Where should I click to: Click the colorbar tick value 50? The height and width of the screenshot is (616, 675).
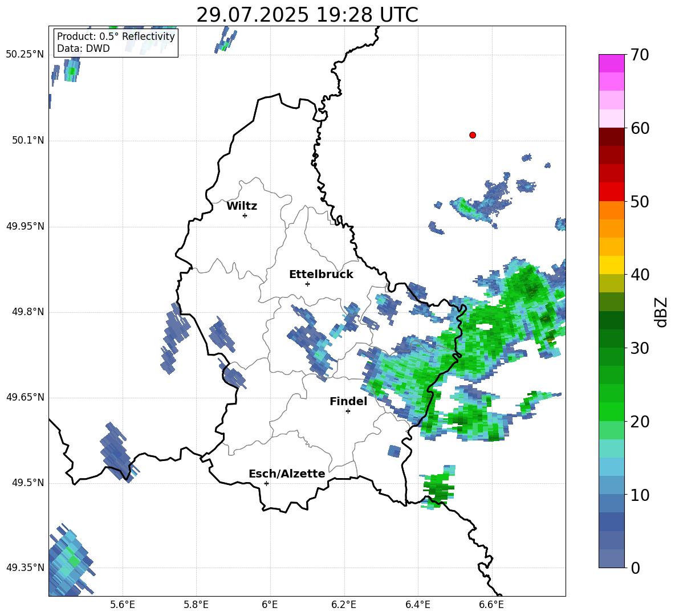coord(640,201)
